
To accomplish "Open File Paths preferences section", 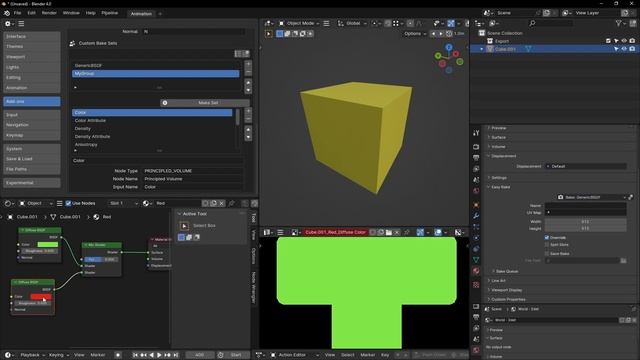I will coord(32,169).
